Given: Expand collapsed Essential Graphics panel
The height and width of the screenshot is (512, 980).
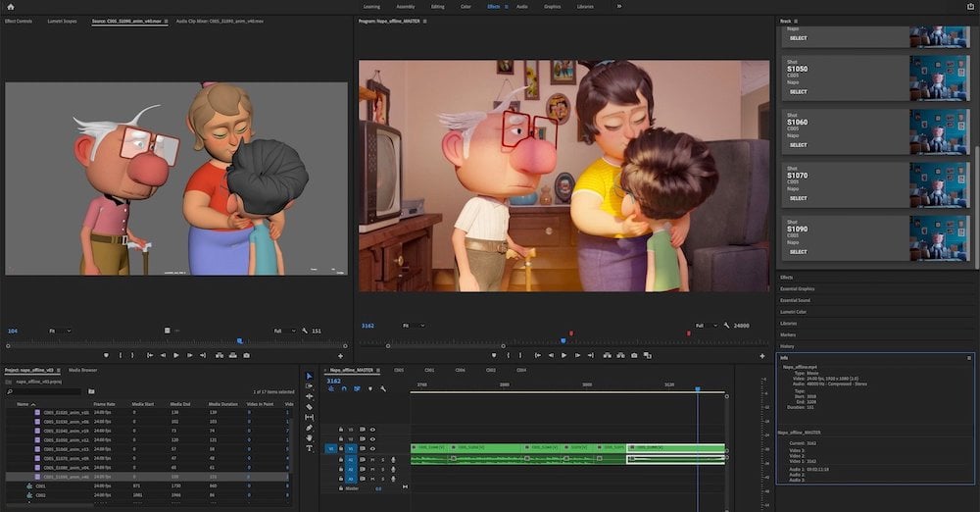Looking at the screenshot, I should [797, 289].
